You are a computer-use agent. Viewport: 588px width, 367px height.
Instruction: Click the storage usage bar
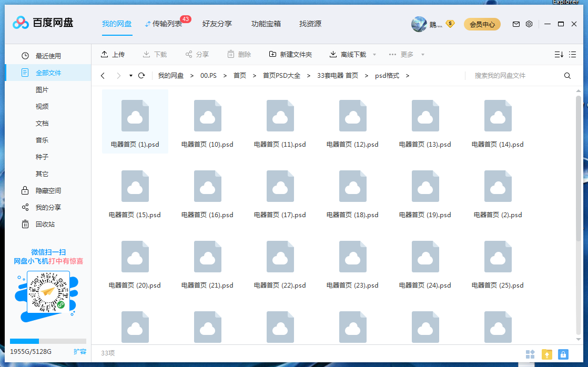[48, 341]
